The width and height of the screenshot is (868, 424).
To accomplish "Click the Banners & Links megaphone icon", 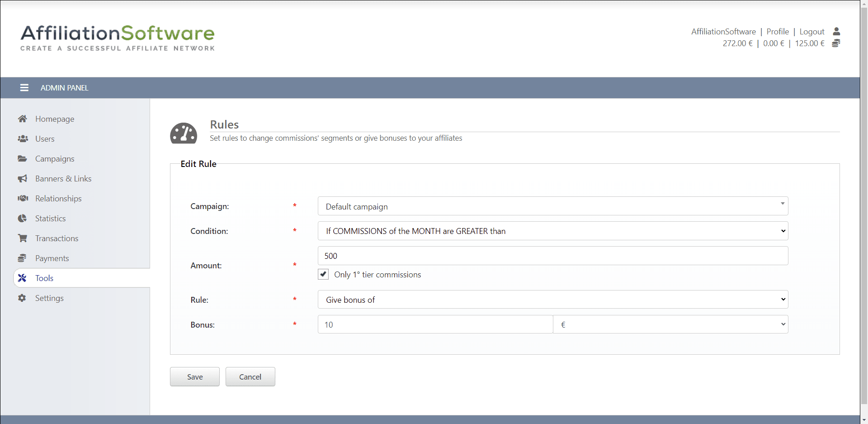I will click(22, 178).
